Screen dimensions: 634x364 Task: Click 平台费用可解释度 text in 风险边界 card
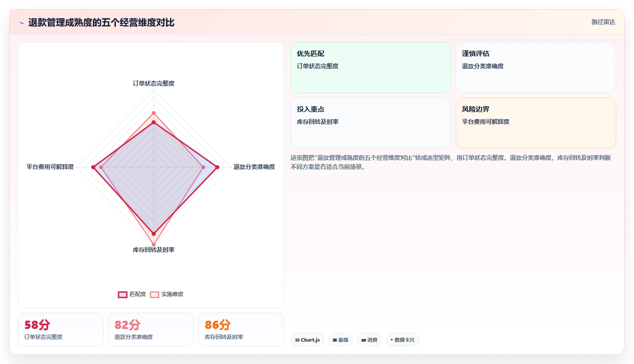pos(486,122)
